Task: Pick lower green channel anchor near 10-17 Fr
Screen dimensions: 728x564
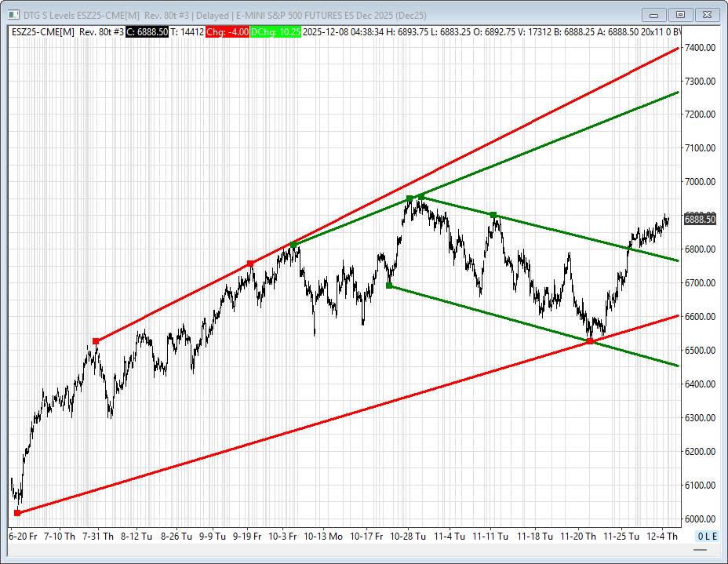Action: [x=389, y=286]
